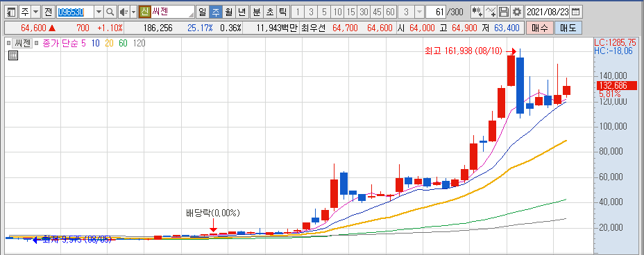The width and height of the screenshot is (644, 255).
Task: Switch to minute chart 분
Action: pyautogui.click(x=256, y=12)
